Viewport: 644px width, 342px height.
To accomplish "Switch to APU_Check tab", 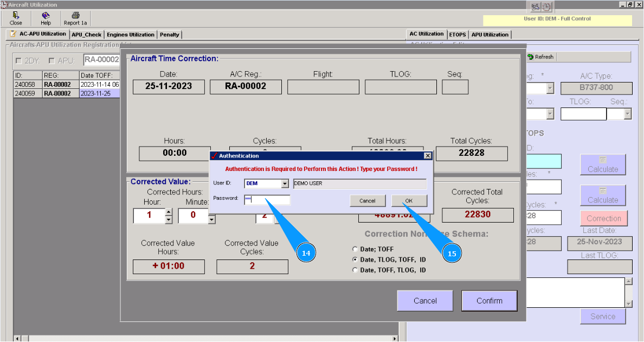I will (x=86, y=35).
